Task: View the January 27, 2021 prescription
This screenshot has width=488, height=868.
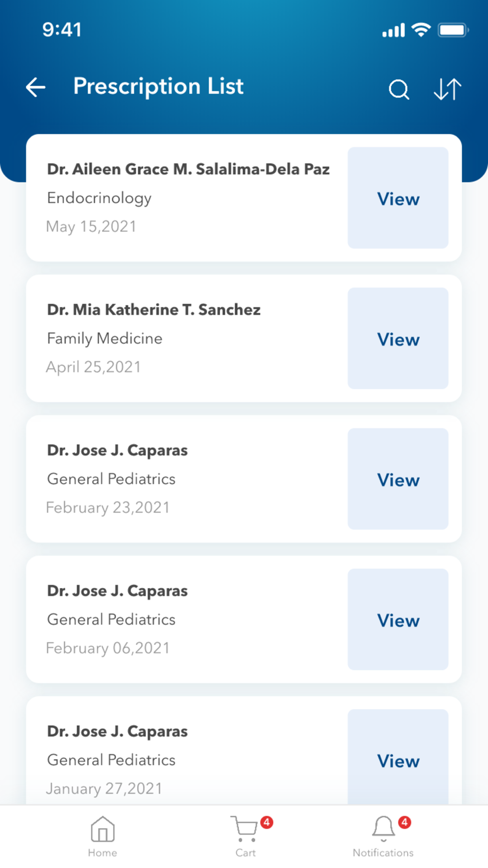Action: pos(398,759)
